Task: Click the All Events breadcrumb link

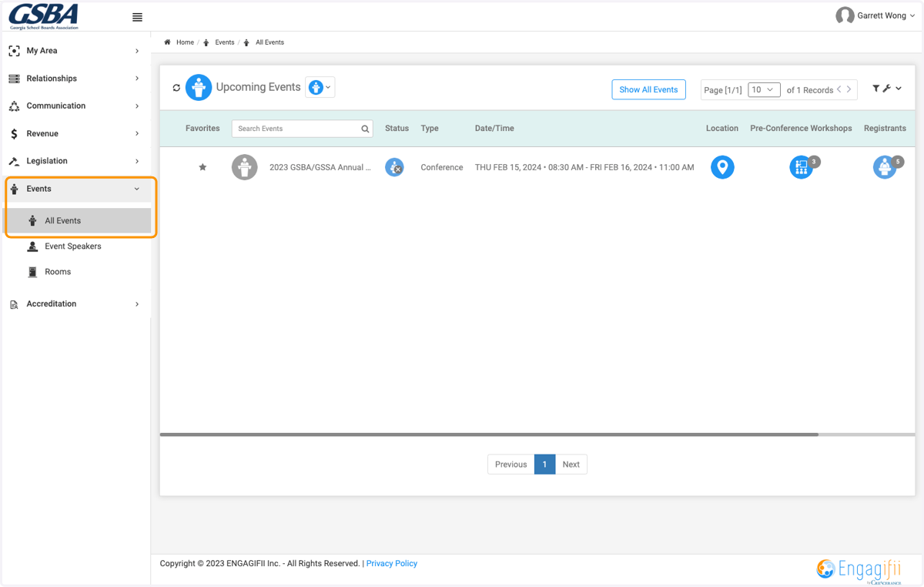Action: click(269, 42)
